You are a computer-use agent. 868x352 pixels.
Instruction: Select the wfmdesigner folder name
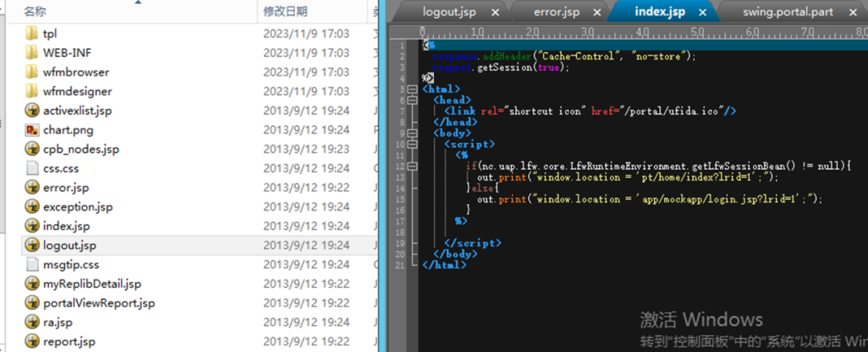[77, 92]
